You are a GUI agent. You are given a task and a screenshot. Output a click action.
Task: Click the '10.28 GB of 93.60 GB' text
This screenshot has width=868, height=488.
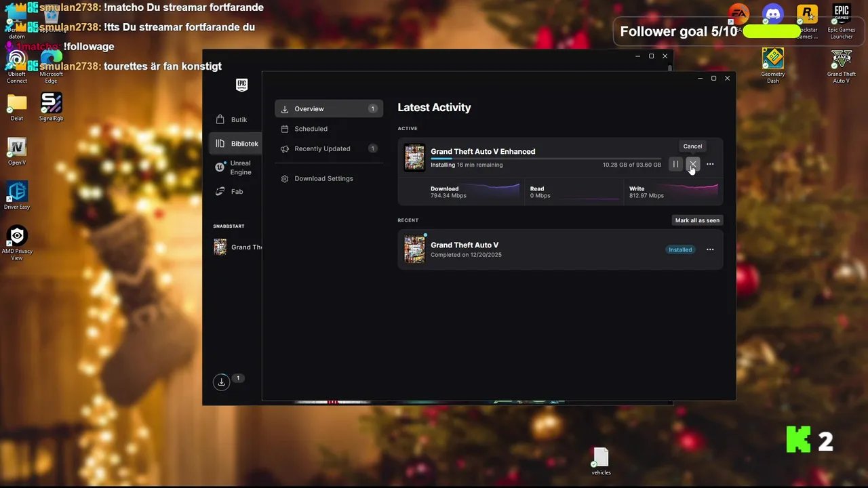[x=631, y=165]
